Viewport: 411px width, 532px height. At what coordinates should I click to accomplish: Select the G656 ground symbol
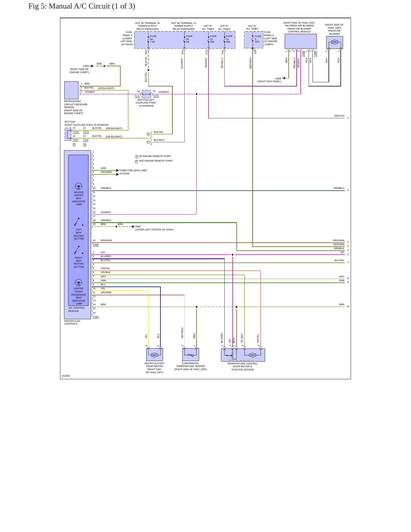tap(92, 66)
